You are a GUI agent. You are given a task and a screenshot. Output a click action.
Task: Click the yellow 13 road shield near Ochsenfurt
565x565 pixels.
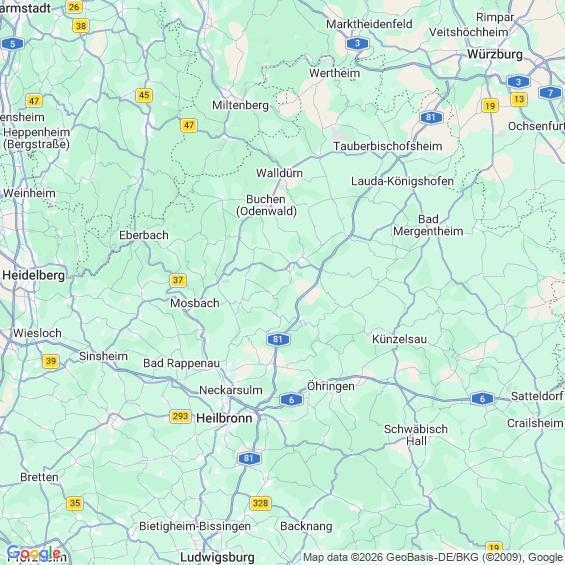[519, 99]
